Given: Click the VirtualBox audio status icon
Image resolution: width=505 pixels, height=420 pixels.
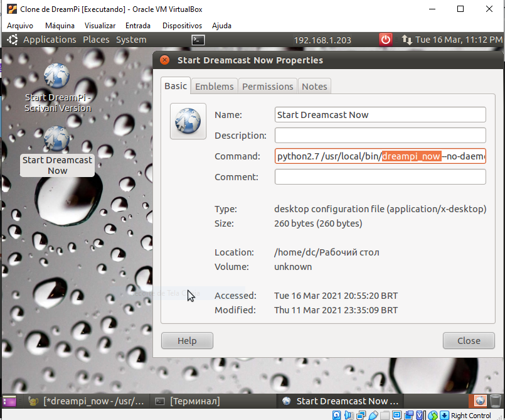Looking at the screenshot, I should click(348, 415).
